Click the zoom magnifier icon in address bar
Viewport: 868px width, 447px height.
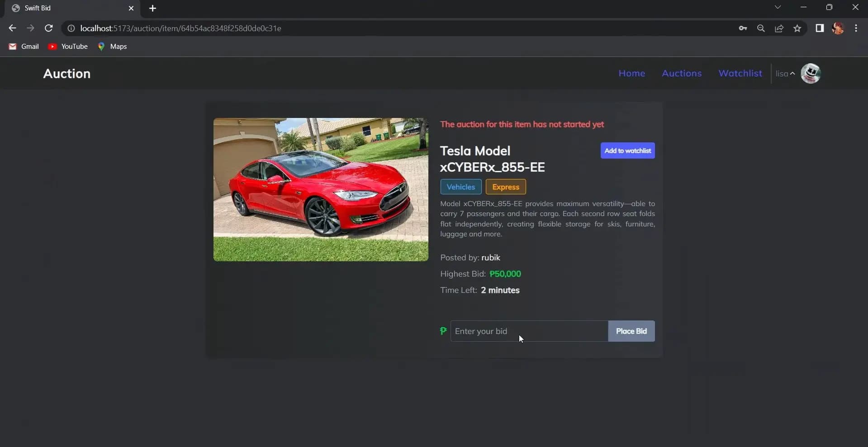(x=761, y=28)
